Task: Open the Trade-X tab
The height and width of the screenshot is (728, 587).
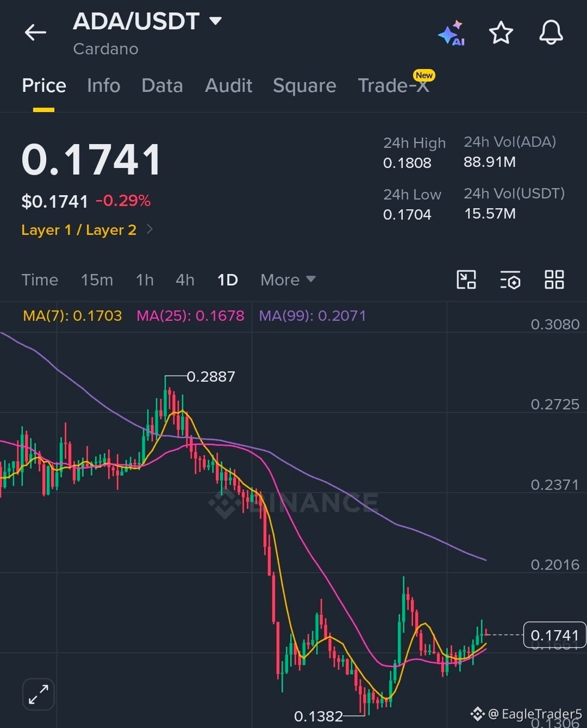Action: click(394, 85)
